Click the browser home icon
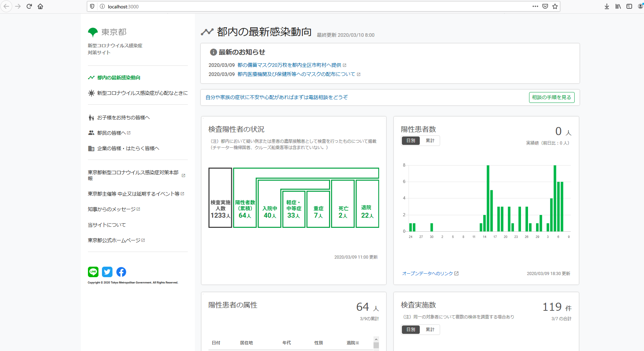The image size is (644, 351). pos(40,6)
